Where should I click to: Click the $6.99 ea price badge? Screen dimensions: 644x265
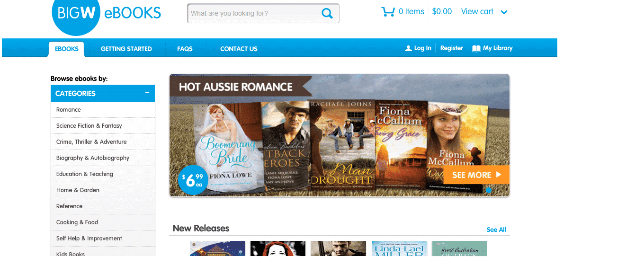tap(193, 180)
